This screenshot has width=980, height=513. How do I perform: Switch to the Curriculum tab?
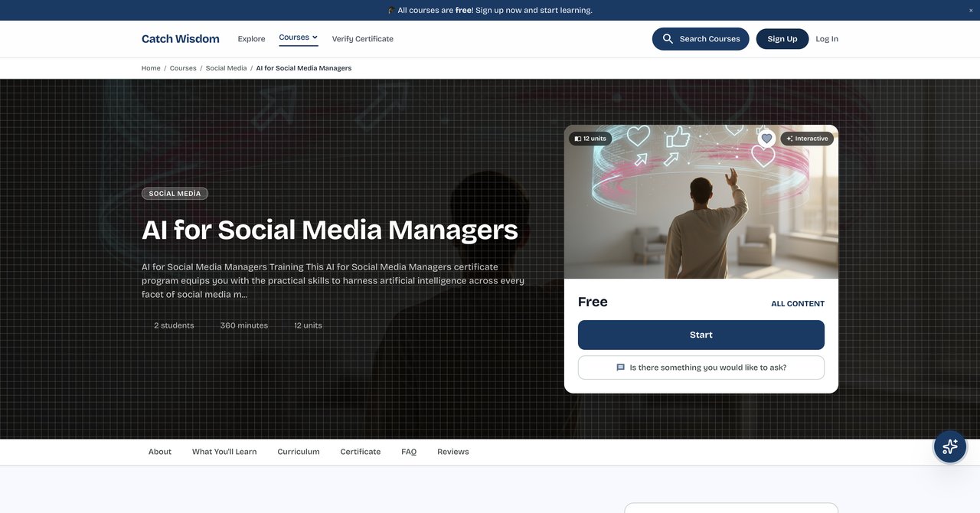coord(299,452)
